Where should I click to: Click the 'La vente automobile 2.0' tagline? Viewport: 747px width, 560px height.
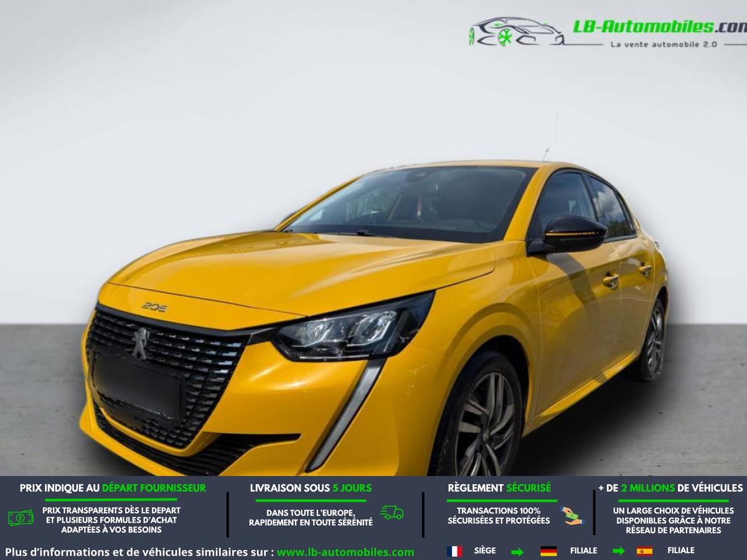(x=664, y=44)
